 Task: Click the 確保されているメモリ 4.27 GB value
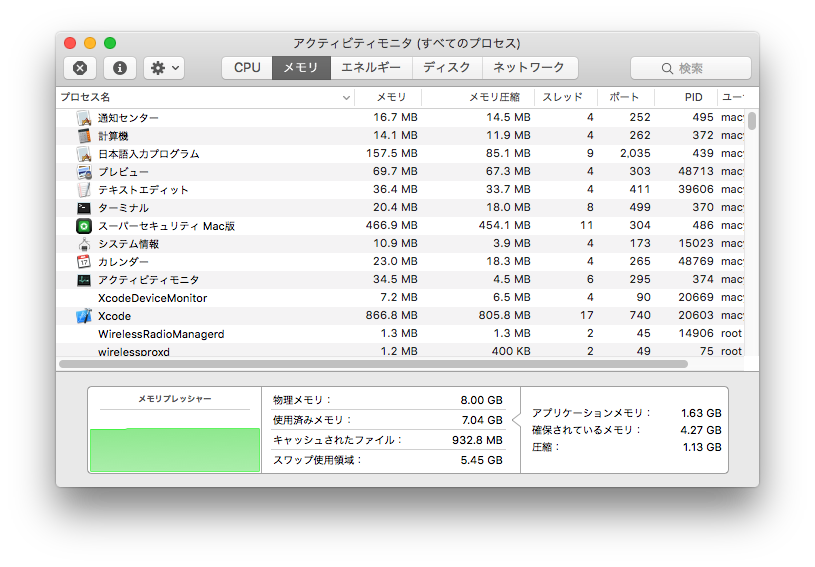click(701, 430)
